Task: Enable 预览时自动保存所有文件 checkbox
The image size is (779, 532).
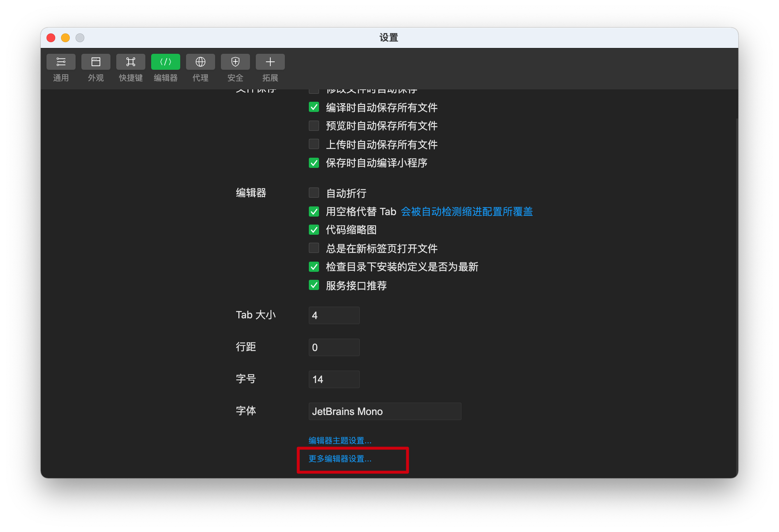Action: coord(314,126)
